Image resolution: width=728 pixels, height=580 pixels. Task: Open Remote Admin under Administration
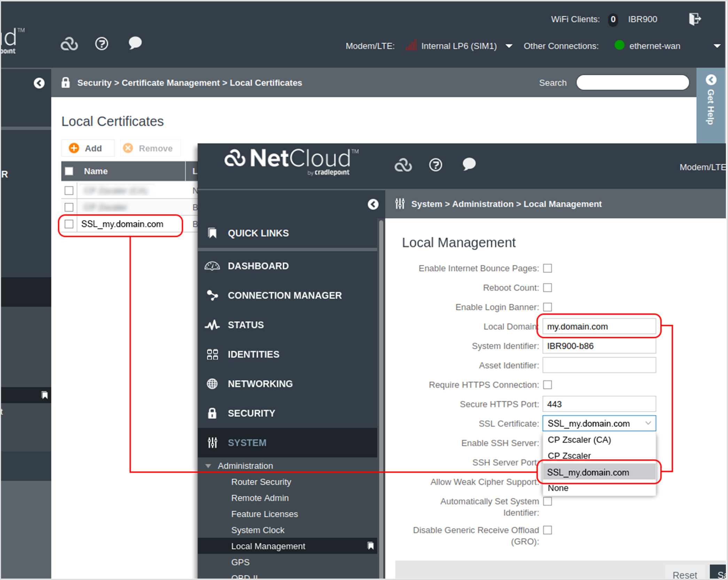click(x=260, y=498)
